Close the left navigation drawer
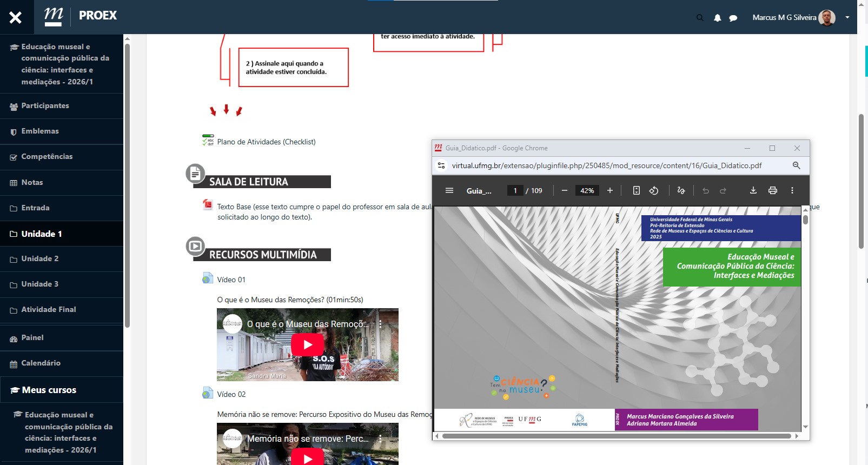The height and width of the screenshot is (465, 868). pyautogui.click(x=16, y=17)
